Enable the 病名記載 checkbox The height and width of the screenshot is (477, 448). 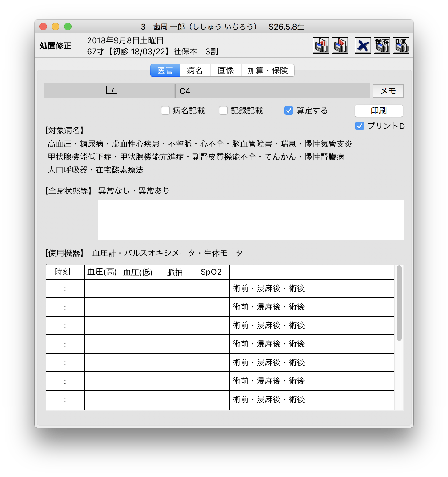click(x=165, y=110)
